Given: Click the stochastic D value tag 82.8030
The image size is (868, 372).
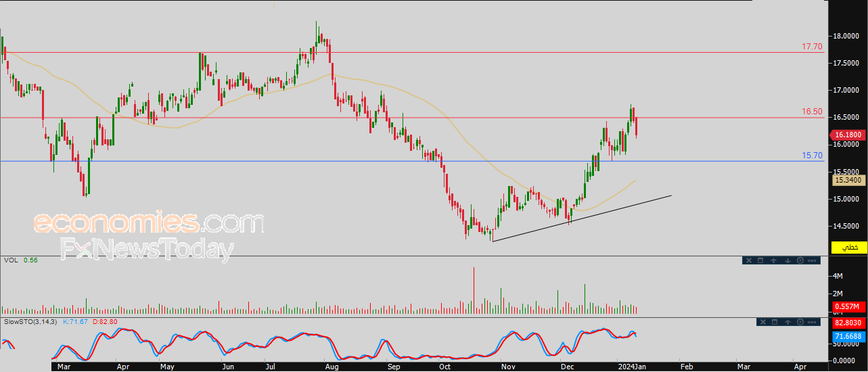Looking at the screenshot, I should tap(850, 325).
